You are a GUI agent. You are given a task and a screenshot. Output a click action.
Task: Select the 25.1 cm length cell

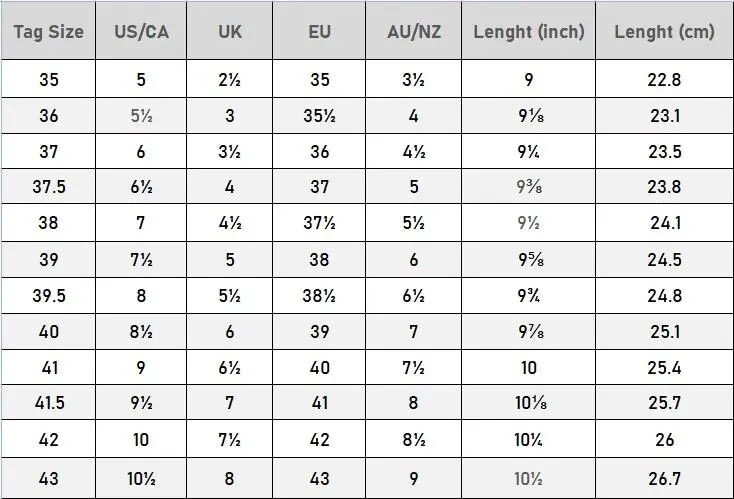pos(664,332)
